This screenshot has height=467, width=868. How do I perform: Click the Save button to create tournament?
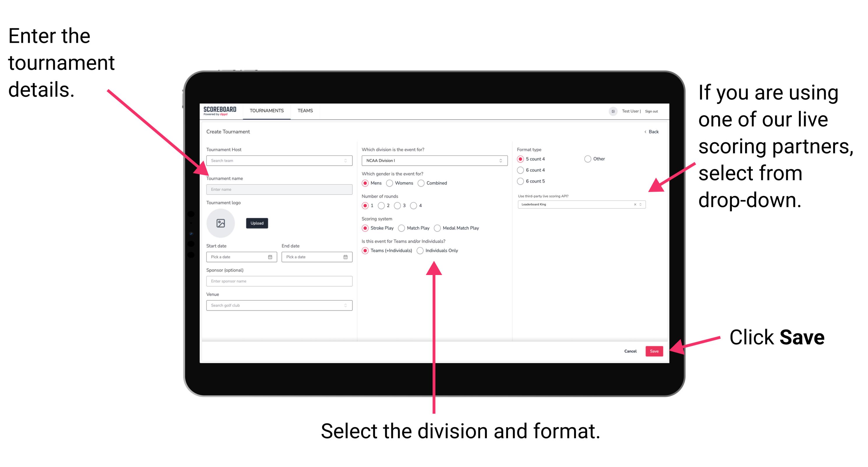655,351
